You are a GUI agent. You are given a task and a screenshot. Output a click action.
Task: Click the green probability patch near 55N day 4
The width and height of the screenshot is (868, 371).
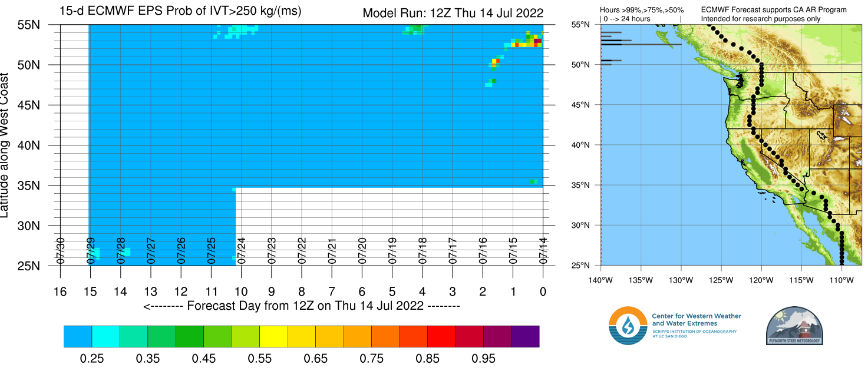(x=415, y=29)
